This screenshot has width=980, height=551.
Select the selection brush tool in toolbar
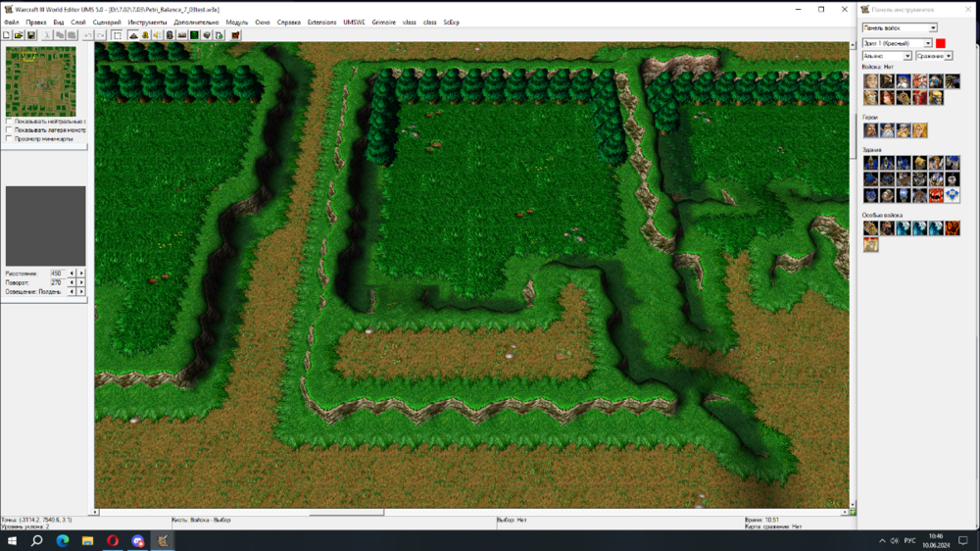(117, 35)
